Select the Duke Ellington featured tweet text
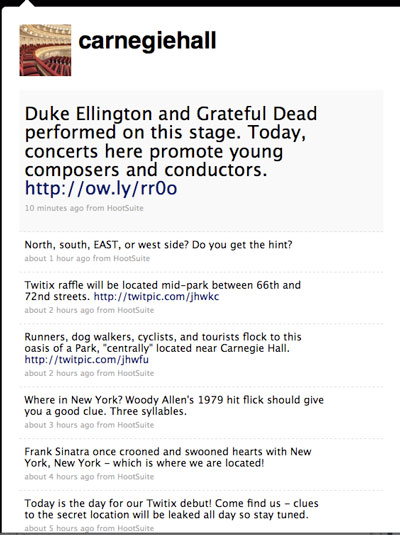Screen dimensions: 400x535 tap(171, 142)
